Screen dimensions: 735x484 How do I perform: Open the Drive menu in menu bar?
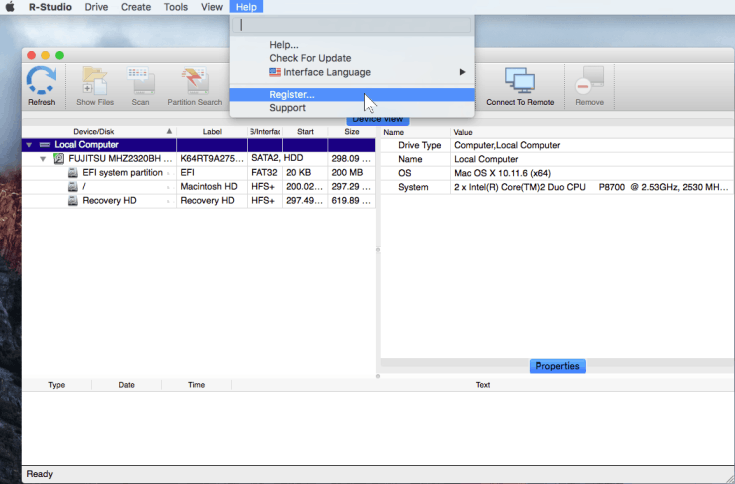(x=96, y=7)
